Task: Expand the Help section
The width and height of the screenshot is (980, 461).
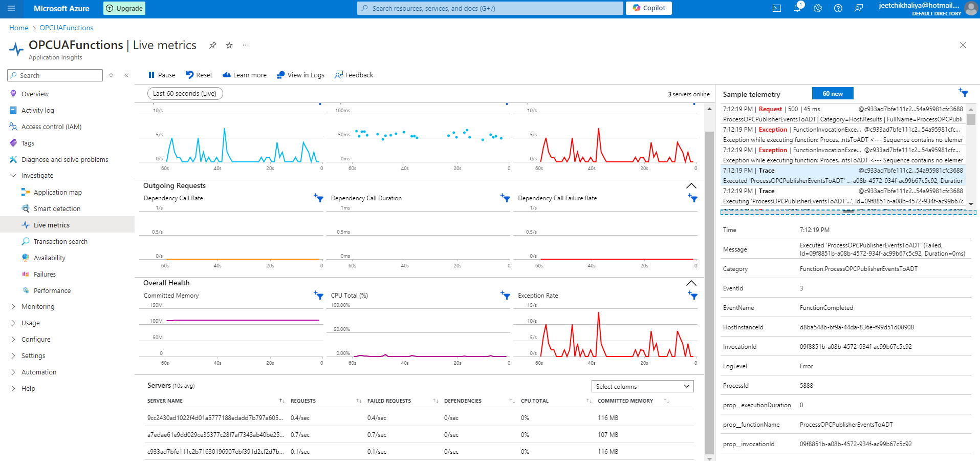Action: [13, 388]
